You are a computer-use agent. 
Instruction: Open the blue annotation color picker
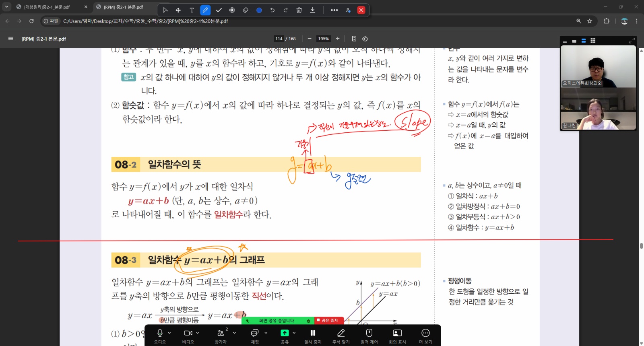(x=259, y=10)
